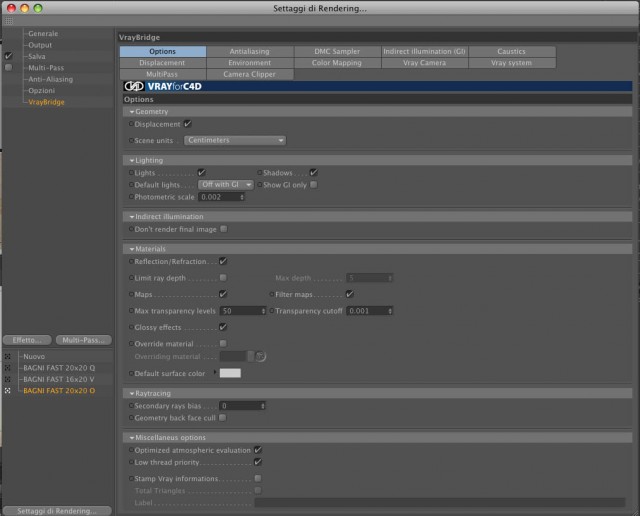Screen dimensions: 640x516
Task: Click the Multi-Pass... button
Action: click(x=84, y=340)
